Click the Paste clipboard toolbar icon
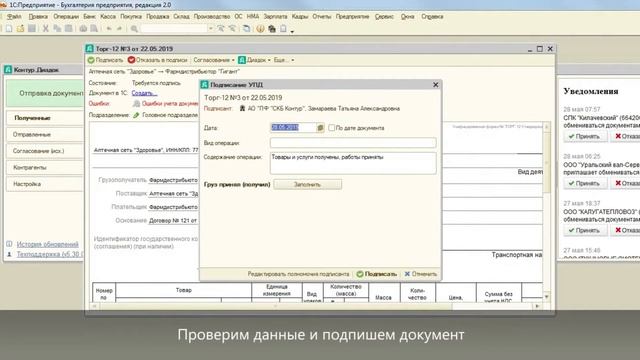The image size is (640, 360). click(x=69, y=29)
